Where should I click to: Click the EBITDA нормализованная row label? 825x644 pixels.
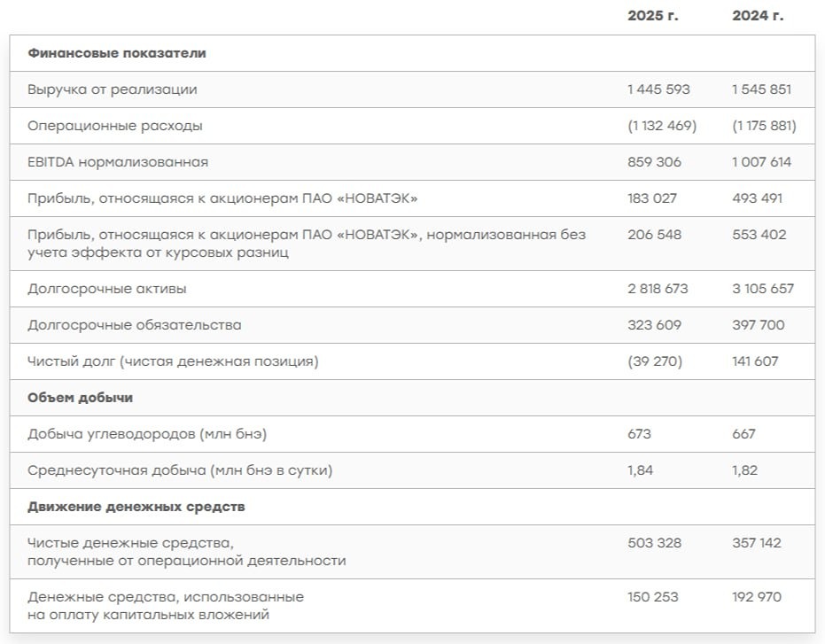click(x=118, y=162)
